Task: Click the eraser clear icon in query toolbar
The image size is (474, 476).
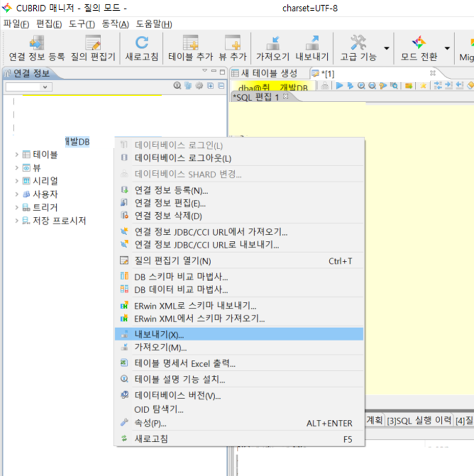Action: (x=470, y=85)
